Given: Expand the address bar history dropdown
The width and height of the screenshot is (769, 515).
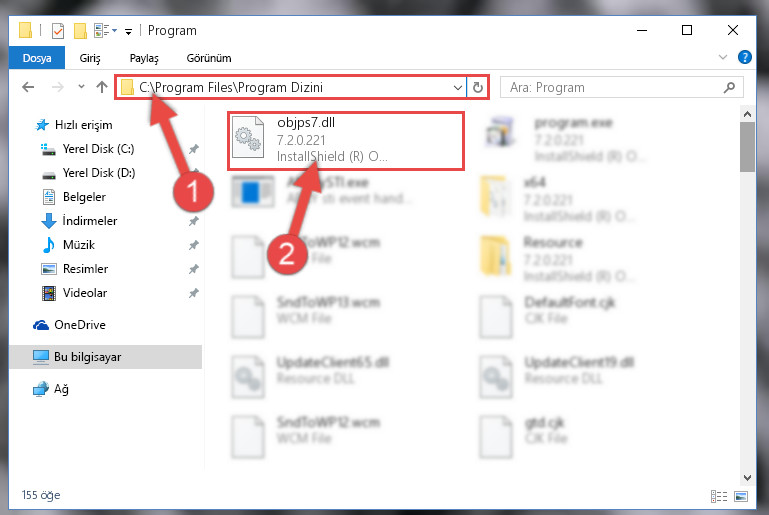Looking at the screenshot, I should point(458,88).
